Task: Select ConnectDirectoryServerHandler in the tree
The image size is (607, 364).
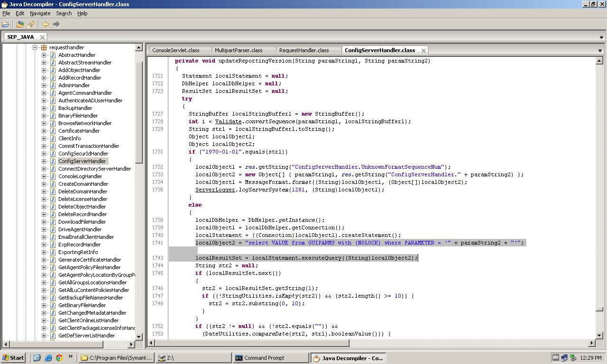Action: 94,169
